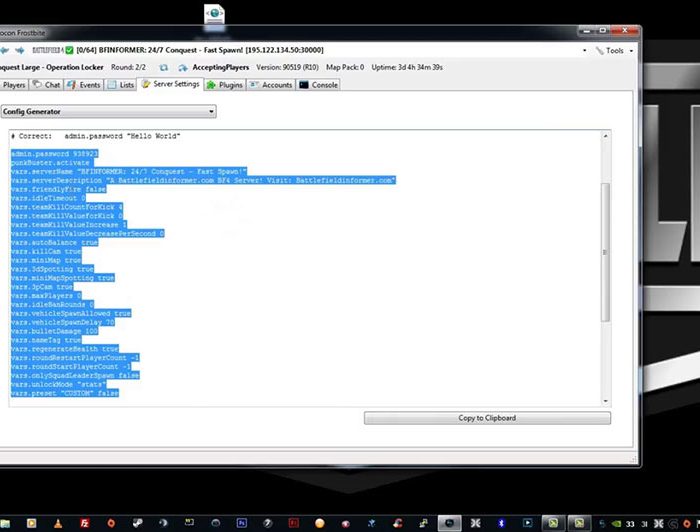The image size is (700, 532).
Task: Switch to the Players tab
Action: [14, 85]
